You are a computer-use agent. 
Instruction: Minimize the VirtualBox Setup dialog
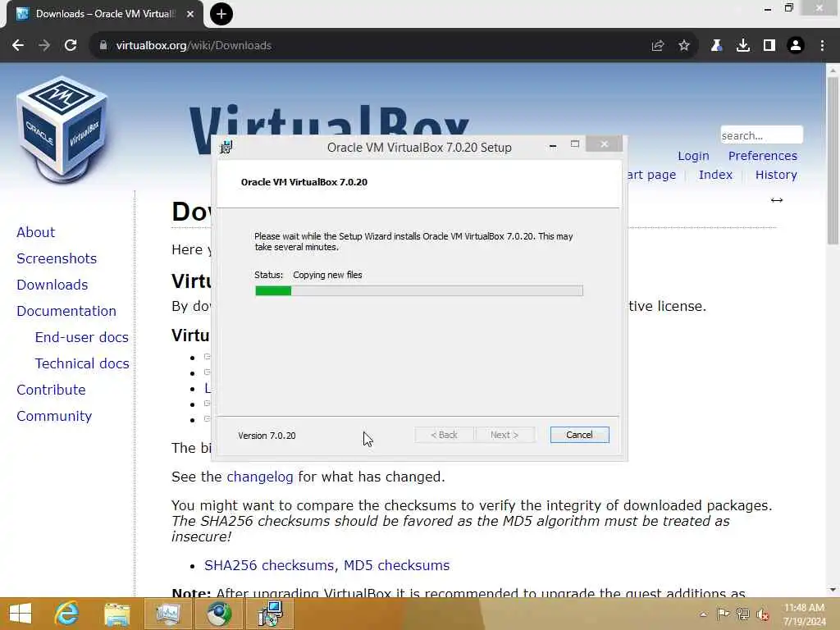(x=553, y=145)
